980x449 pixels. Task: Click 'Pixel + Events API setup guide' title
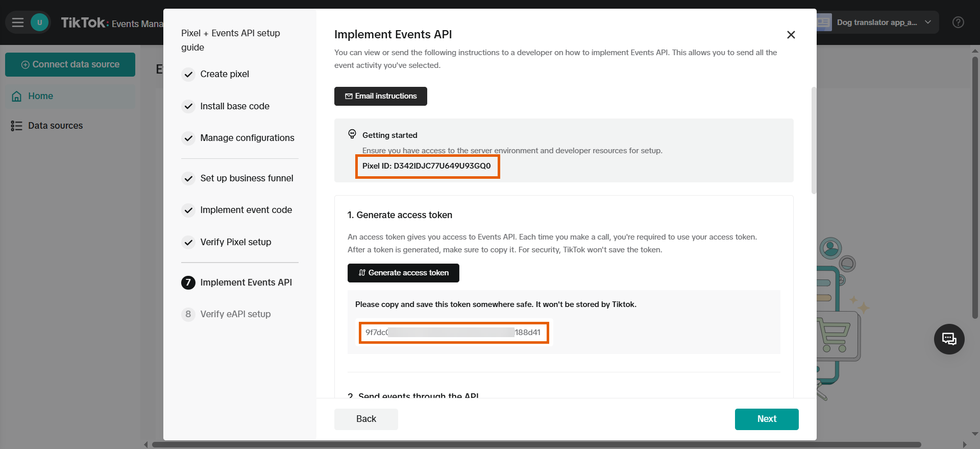point(231,40)
